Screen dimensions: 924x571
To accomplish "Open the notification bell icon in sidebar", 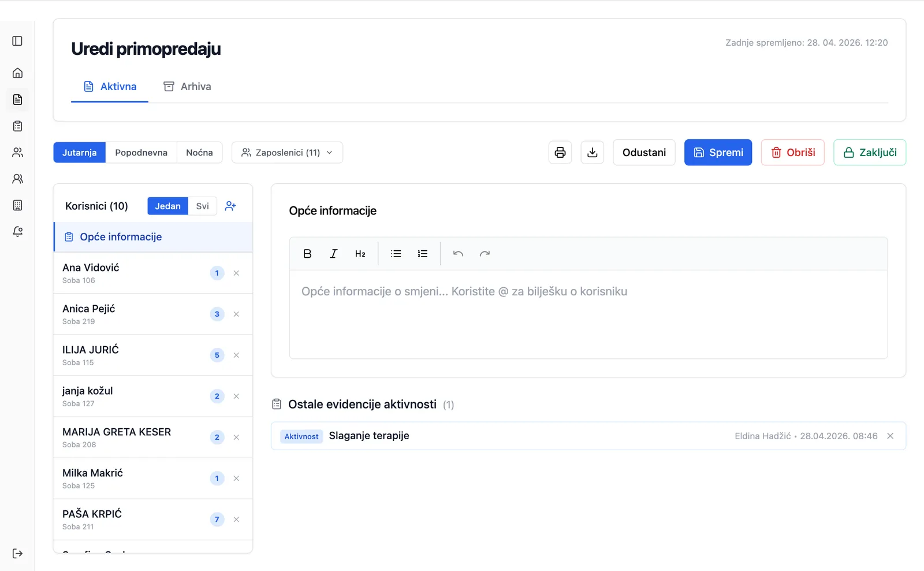I will (17, 232).
